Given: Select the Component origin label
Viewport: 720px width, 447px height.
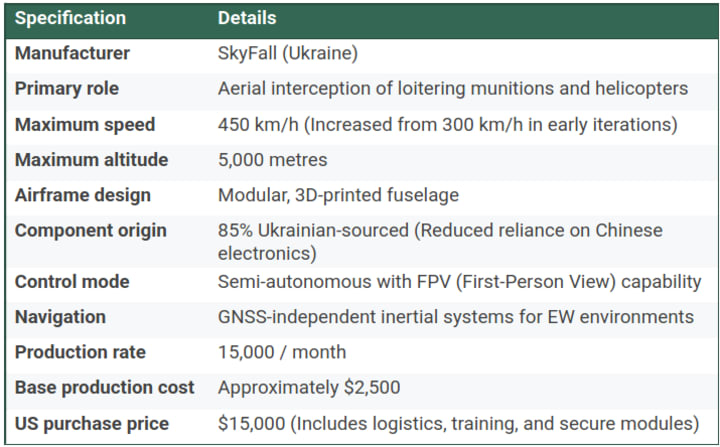Looking at the screenshot, I should click(90, 231).
